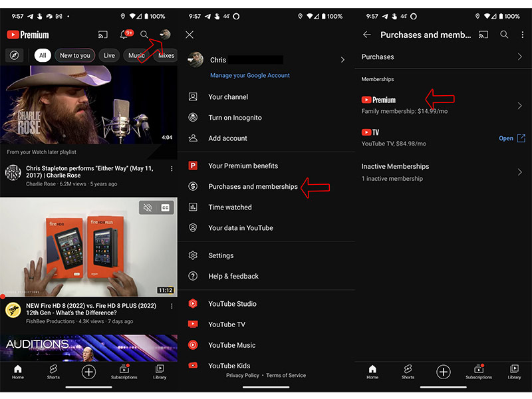
Task: Expand the Purchases row chevron
Action: tap(520, 57)
